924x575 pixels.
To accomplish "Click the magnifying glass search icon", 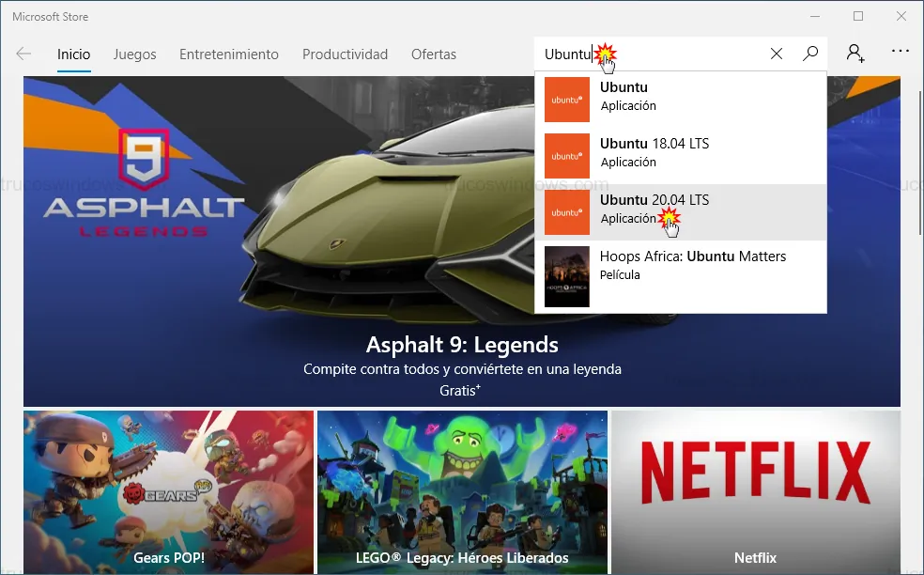I will tap(810, 54).
